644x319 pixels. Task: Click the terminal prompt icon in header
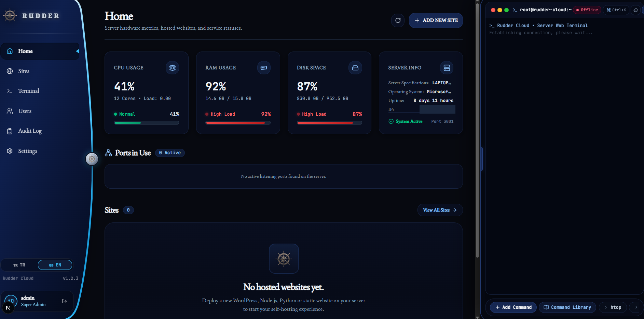(x=515, y=10)
